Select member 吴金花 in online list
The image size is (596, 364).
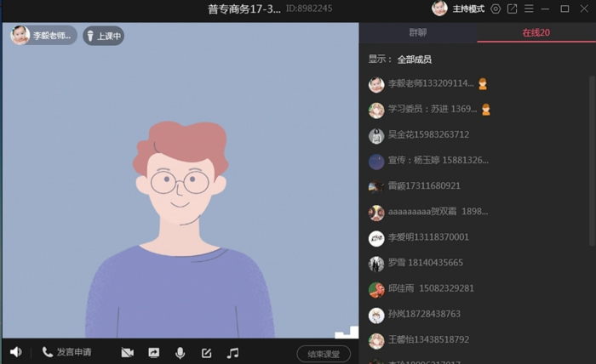tap(428, 134)
